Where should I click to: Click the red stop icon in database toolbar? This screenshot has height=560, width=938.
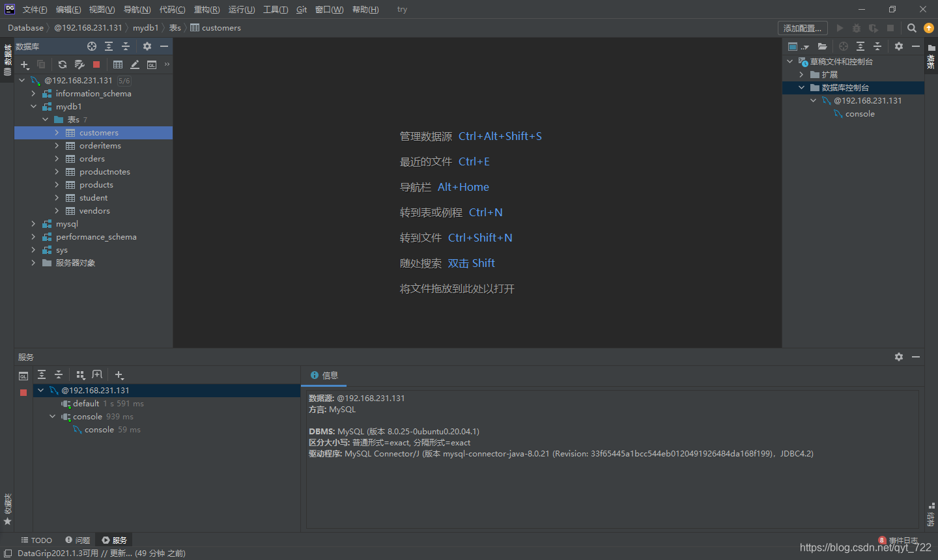96,64
